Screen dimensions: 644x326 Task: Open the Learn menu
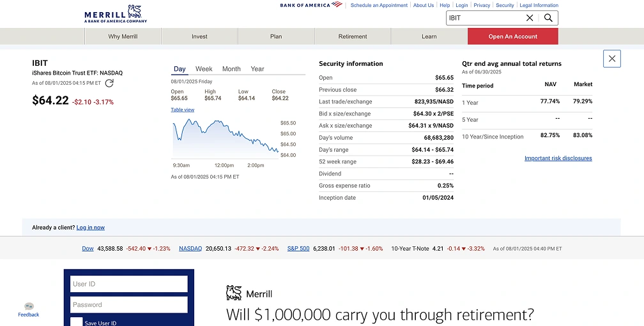pos(429,36)
